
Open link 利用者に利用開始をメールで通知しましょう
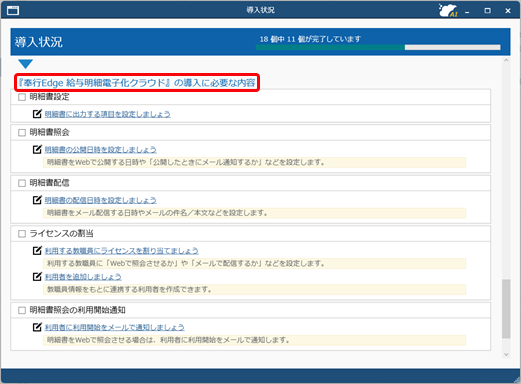(x=114, y=327)
